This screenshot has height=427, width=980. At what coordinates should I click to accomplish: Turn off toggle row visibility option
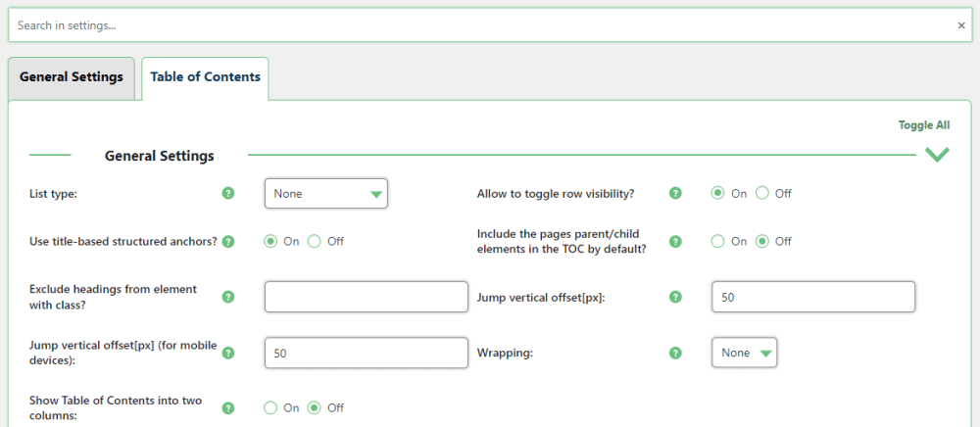click(x=762, y=194)
